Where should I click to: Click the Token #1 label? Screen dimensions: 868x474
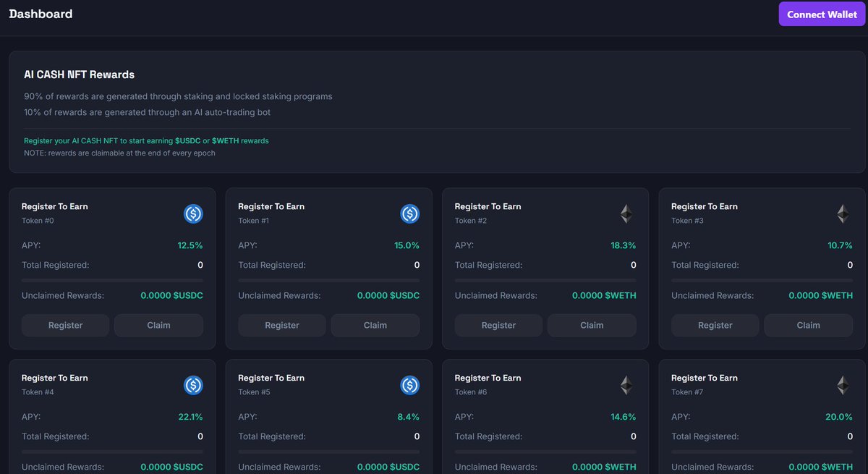(254, 221)
